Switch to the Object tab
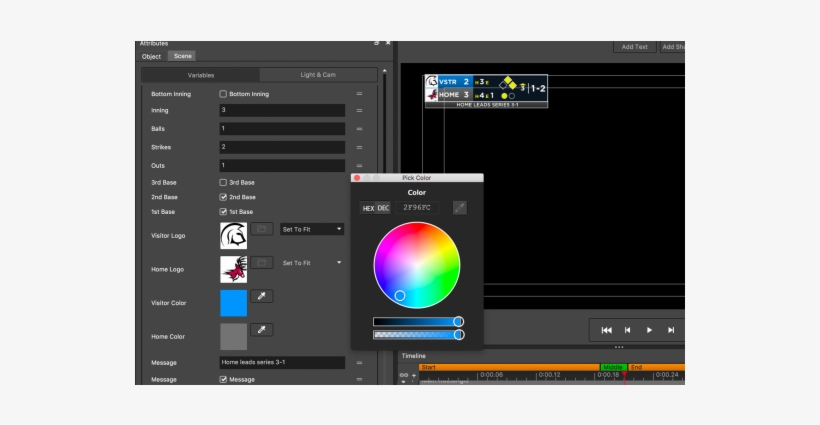 [152, 56]
